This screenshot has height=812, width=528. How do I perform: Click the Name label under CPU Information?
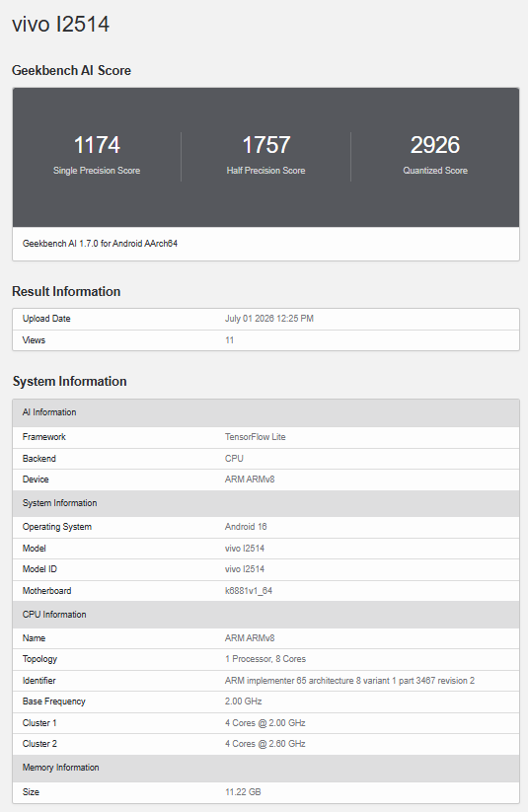click(35, 638)
